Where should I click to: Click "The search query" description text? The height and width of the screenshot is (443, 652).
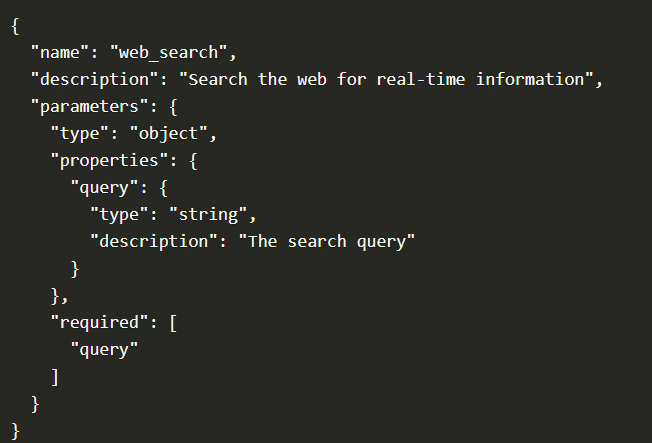[326, 241]
